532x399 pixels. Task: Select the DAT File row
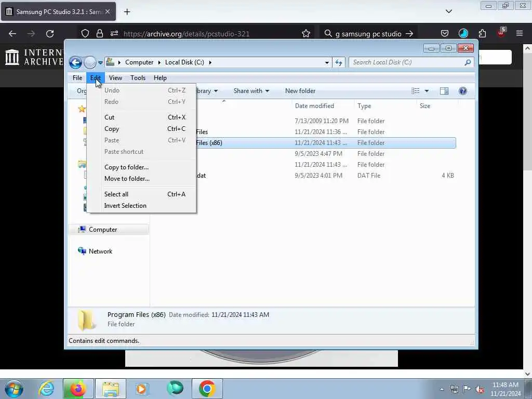(x=326, y=176)
